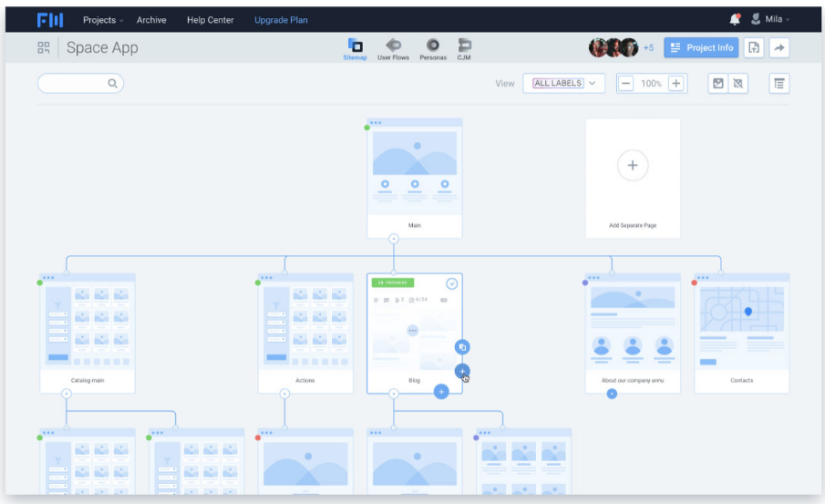Click the sitemap search field
Viewport: 825px width, 504px height.
click(80, 83)
